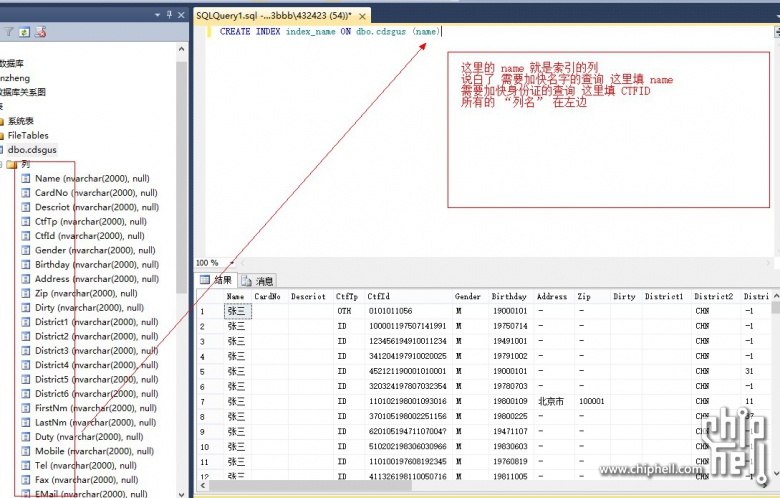Click the Duty column icon in tree
This screenshot has width=780, height=498.
26,437
